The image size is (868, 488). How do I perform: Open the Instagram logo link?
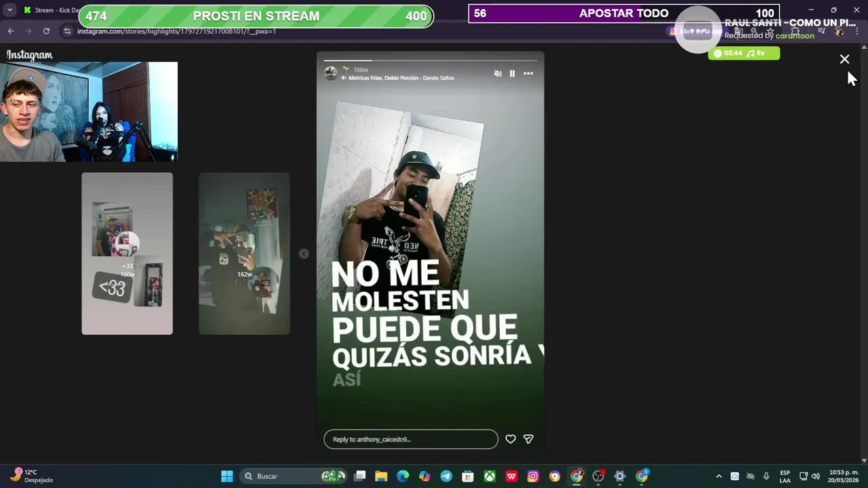29,55
